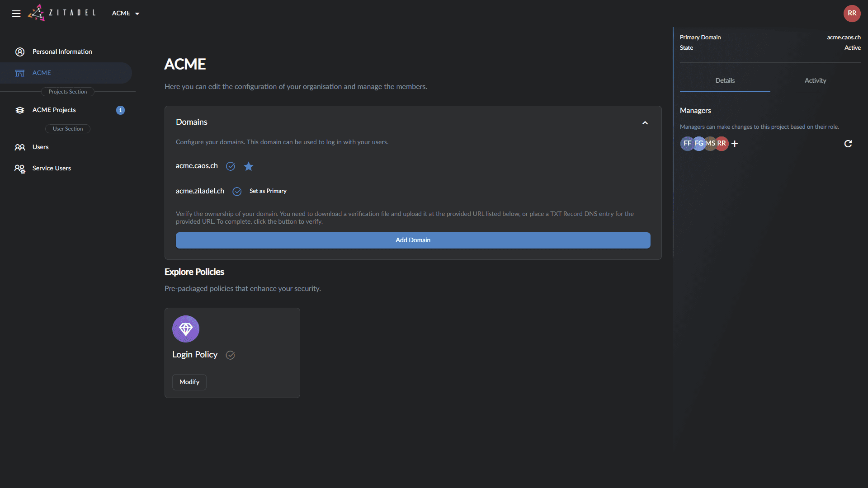
Task: Click acme.zitadel.ch verified check icon
Action: click(237, 192)
